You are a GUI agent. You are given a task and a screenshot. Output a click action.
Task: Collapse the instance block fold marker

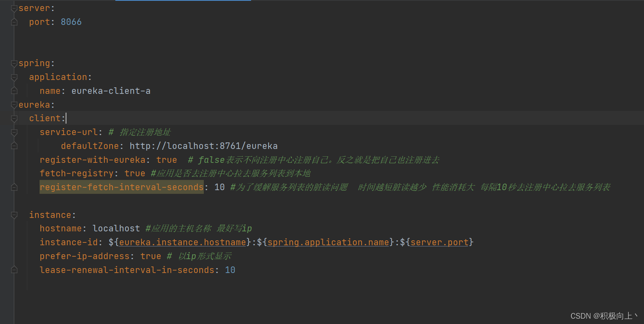point(14,215)
